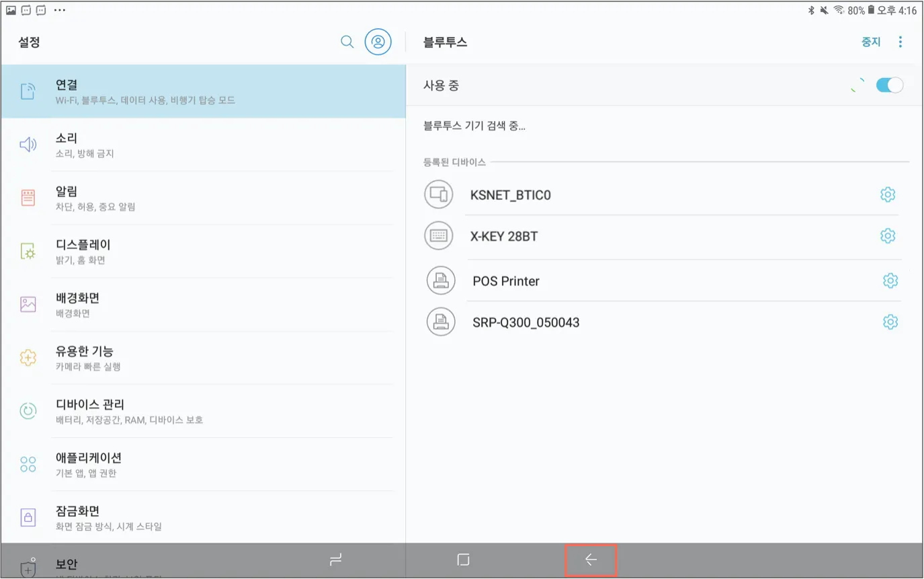Tap the Bluetooth status bar icon
This screenshot has width=924, height=579.
tap(811, 10)
